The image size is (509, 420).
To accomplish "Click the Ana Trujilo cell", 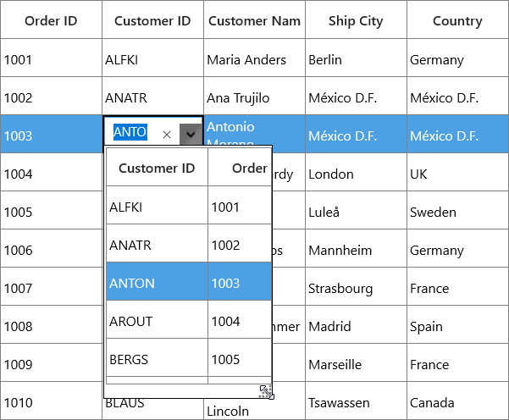I will tap(254, 97).
